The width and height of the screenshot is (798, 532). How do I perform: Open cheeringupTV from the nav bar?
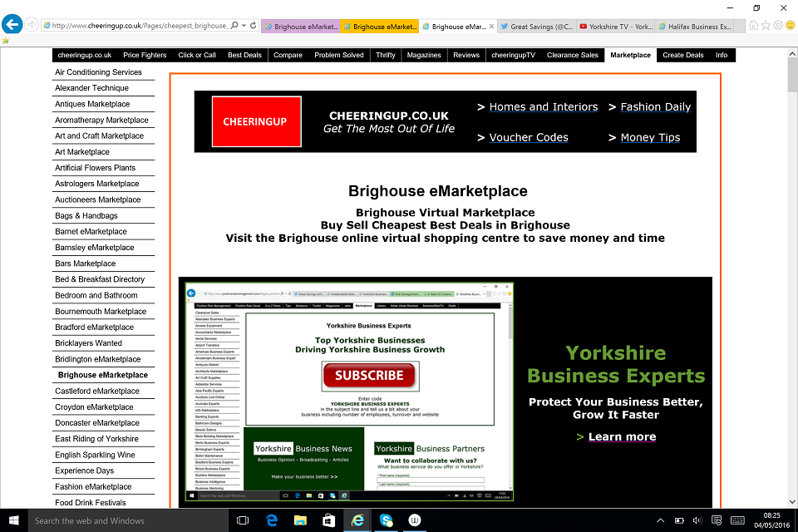coord(513,55)
